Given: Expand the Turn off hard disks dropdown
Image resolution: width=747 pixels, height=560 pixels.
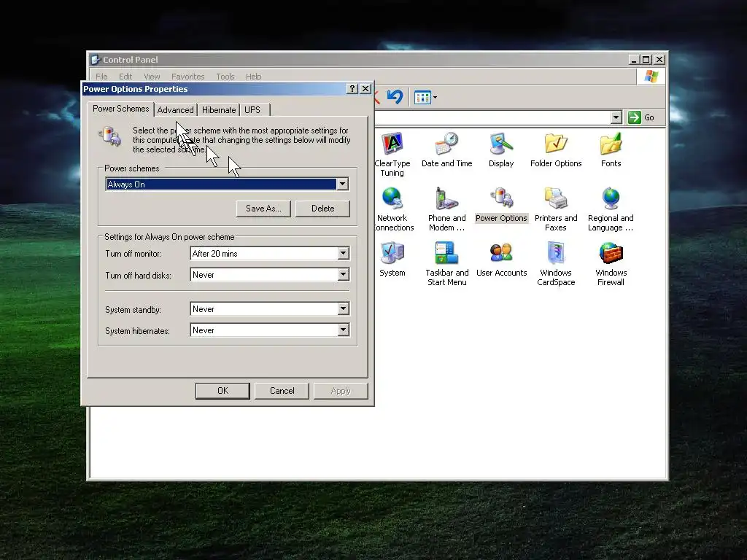Looking at the screenshot, I should click(343, 275).
